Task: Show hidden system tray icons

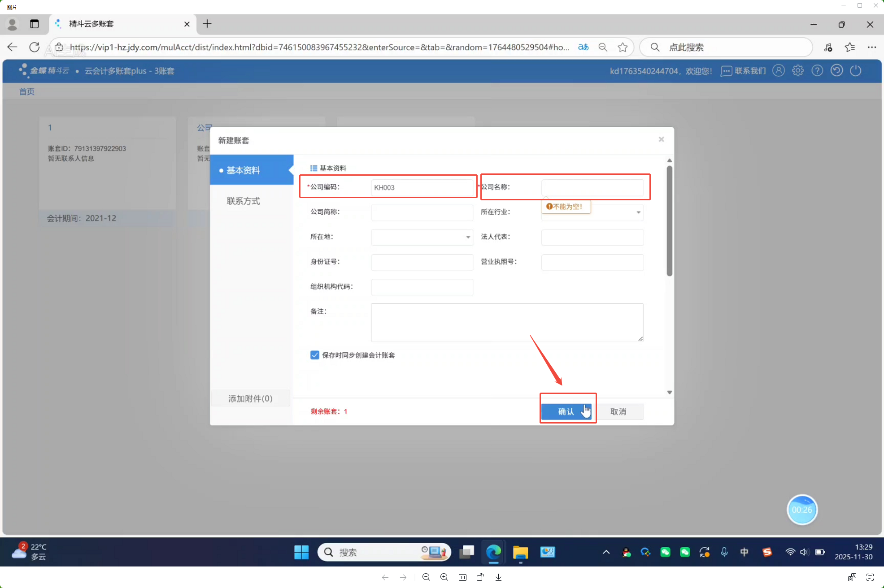Action: (606, 552)
